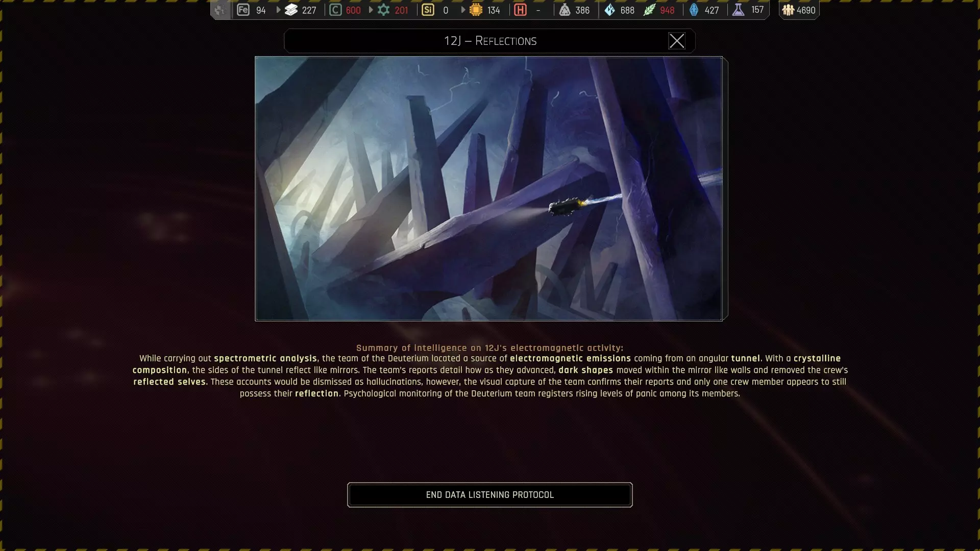Click the green food leaf icon showing 948
The width and height of the screenshot is (980, 551).
(649, 10)
